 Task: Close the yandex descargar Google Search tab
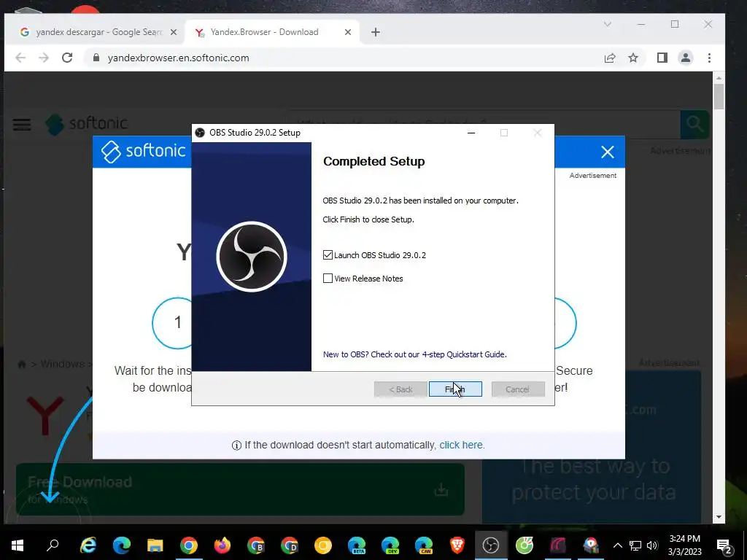[174, 32]
